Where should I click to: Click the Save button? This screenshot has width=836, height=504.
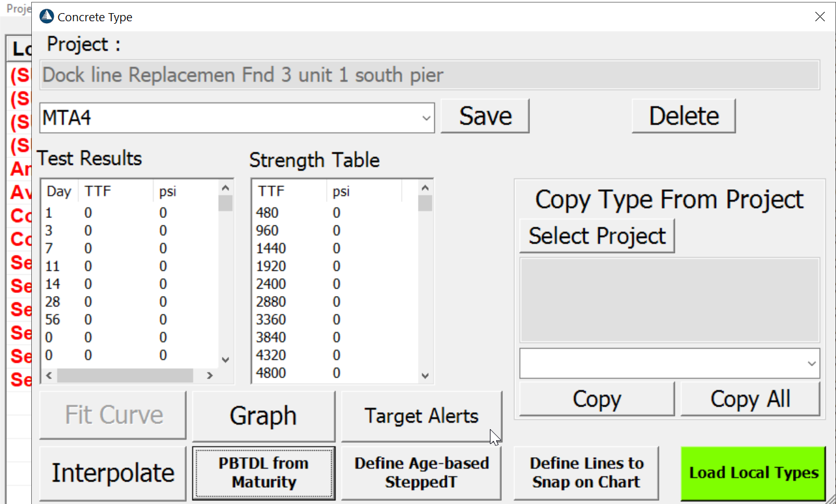(485, 116)
